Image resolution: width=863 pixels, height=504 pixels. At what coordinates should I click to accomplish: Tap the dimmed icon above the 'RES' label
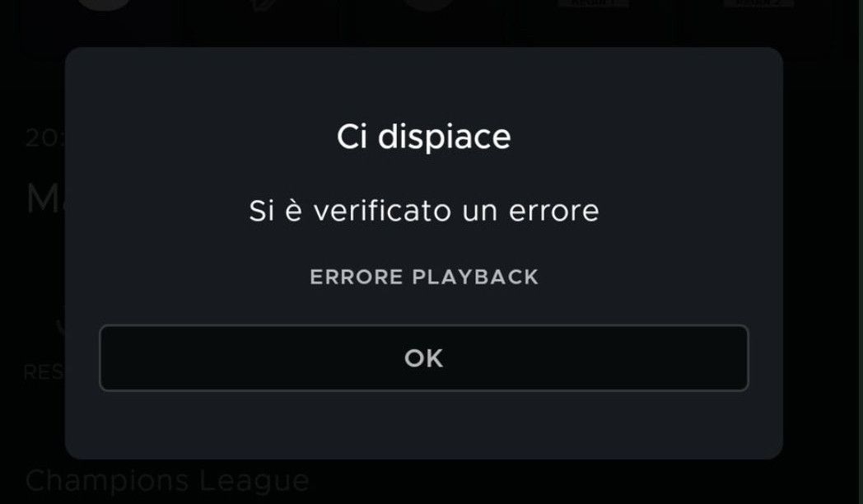point(61,328)
